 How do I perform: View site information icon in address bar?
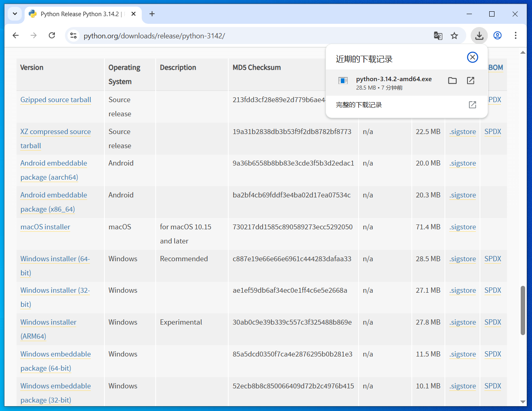[73, 36]
